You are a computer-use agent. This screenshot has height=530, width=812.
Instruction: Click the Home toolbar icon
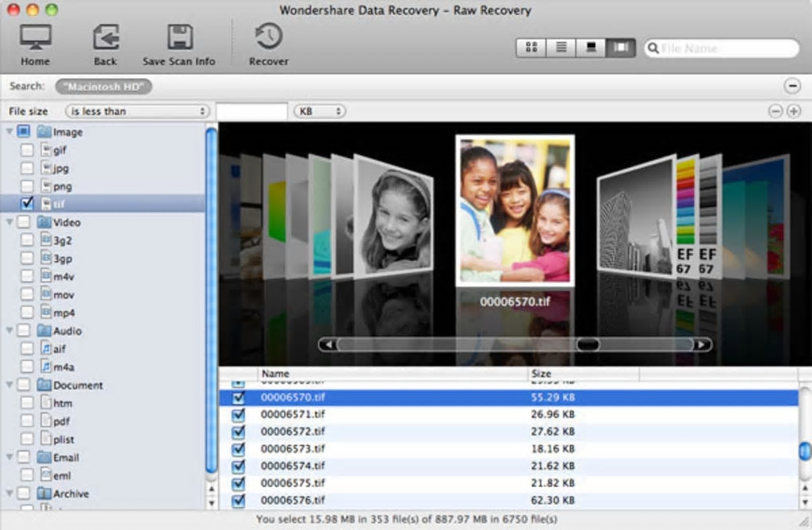(x=35, y=37)
